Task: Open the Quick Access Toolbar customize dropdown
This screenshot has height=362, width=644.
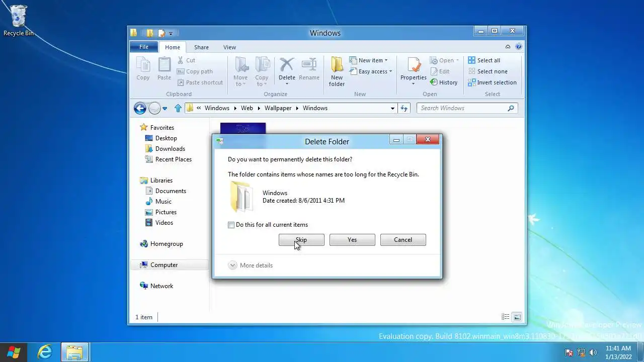Action: (x=171, y=33)
